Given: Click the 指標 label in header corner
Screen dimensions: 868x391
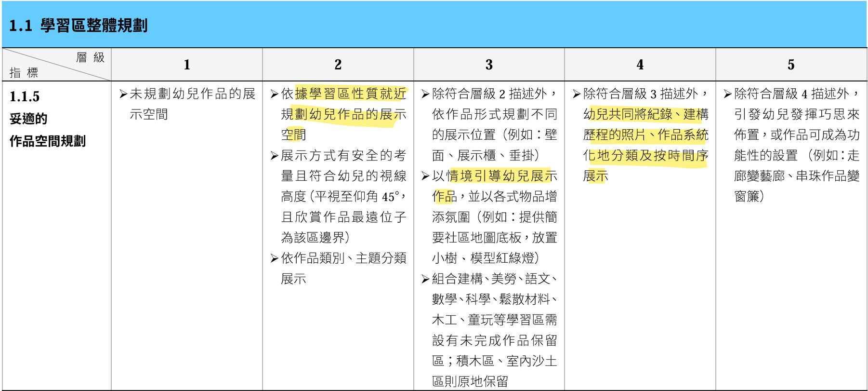Looking at the screenshot, I should (x=24, y=73).
